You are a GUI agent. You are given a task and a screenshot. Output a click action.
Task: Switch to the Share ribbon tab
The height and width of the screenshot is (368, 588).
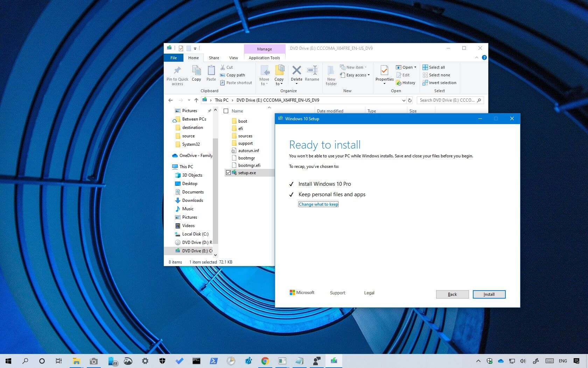pos(214,58)
